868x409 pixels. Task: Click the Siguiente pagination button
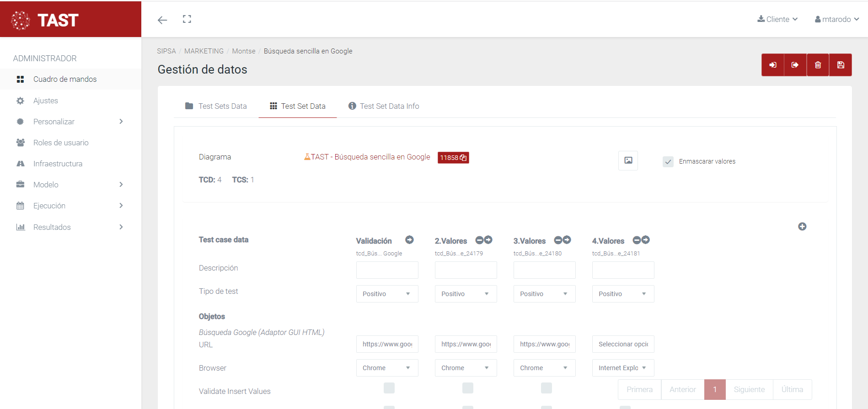click(749, 389)
